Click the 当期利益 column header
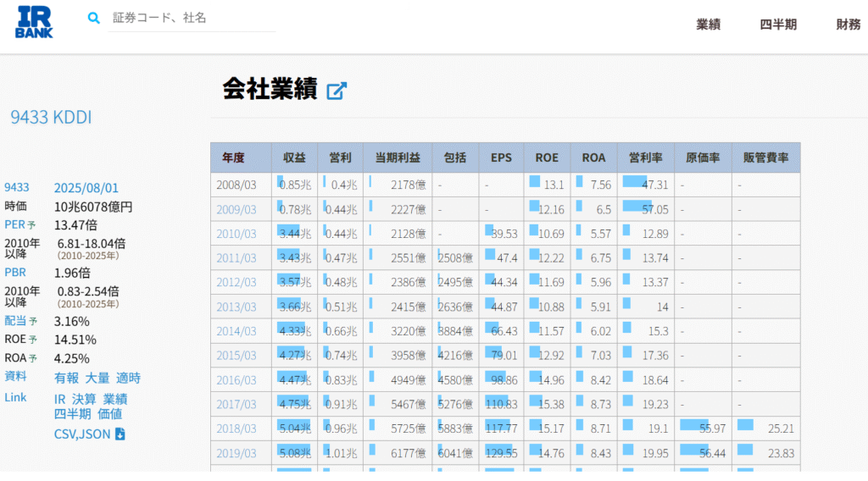Screen dimensions: 868x481 tap(398, 158)
